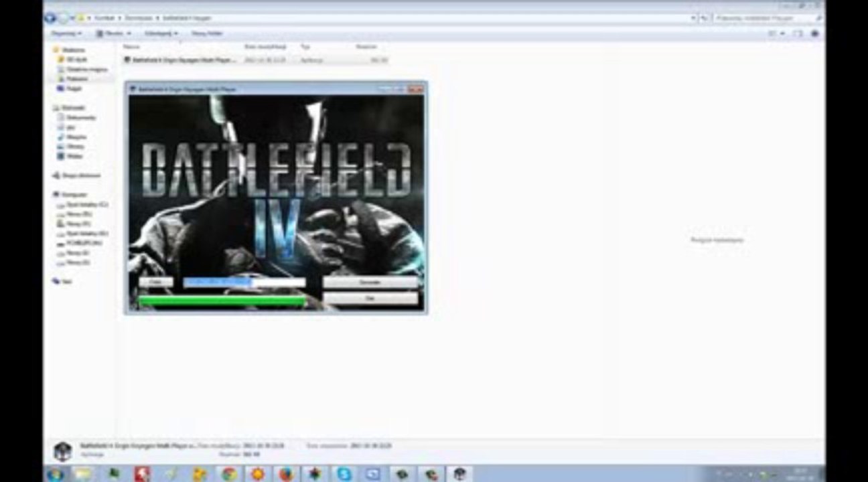
Task: Open the Udostępnij toolbar menu
Action: [x=161, y=33]
